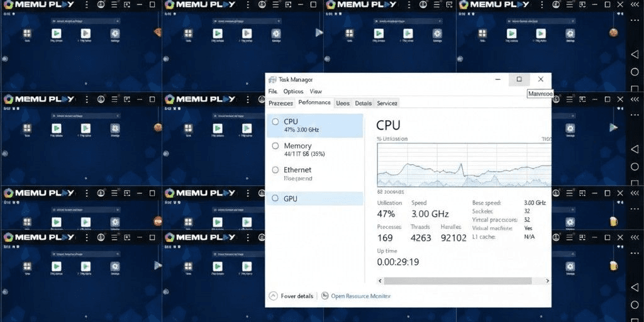
Task: Open Tools folder in third top-row MEmu window
Action: click(x=349, y=34)
